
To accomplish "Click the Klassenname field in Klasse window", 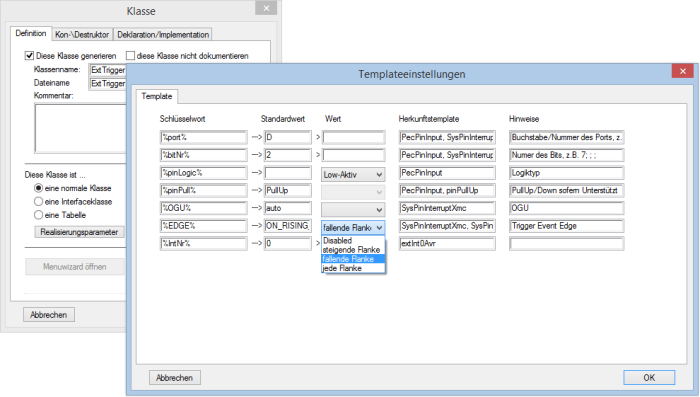I will [x=108, y=70].
